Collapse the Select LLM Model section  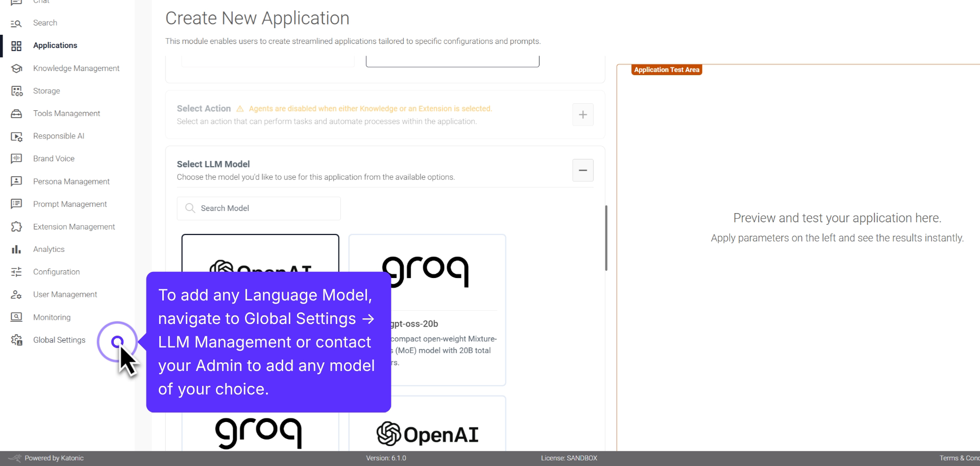[x=583, y=170]
